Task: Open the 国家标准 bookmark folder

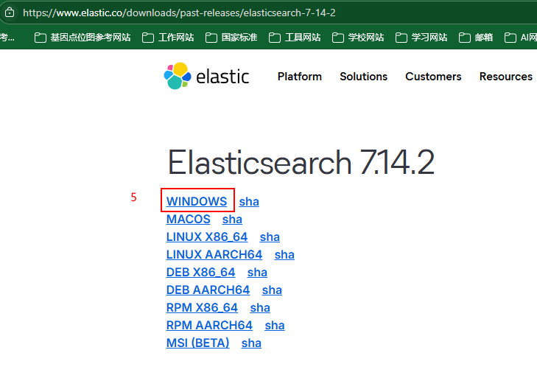Action: click(x=231, y=38)
